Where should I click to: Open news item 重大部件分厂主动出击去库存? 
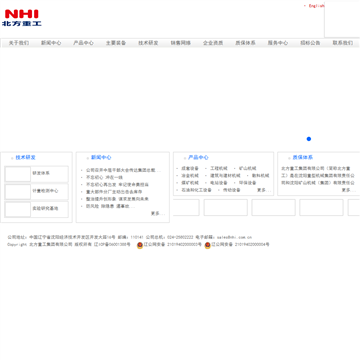[x=114, y=192]
